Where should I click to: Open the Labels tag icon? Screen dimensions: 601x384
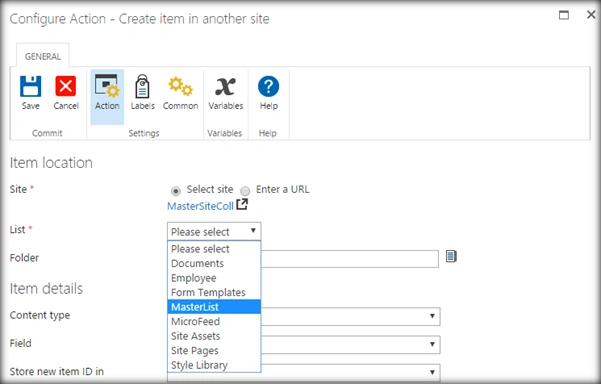[142, 86]
